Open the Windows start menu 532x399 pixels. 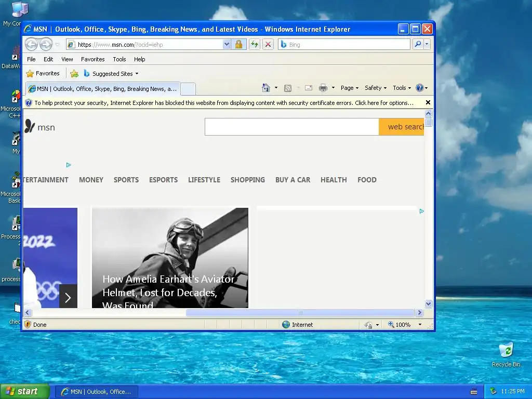25,392
